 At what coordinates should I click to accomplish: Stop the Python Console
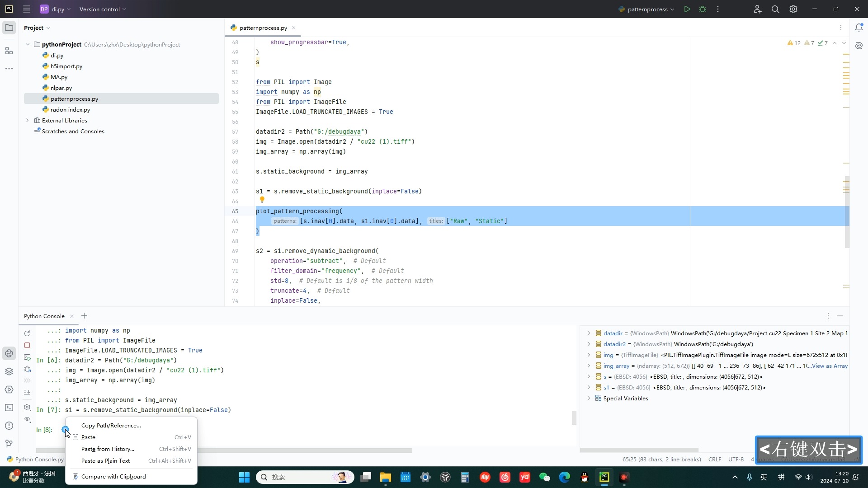coord(27,345)
